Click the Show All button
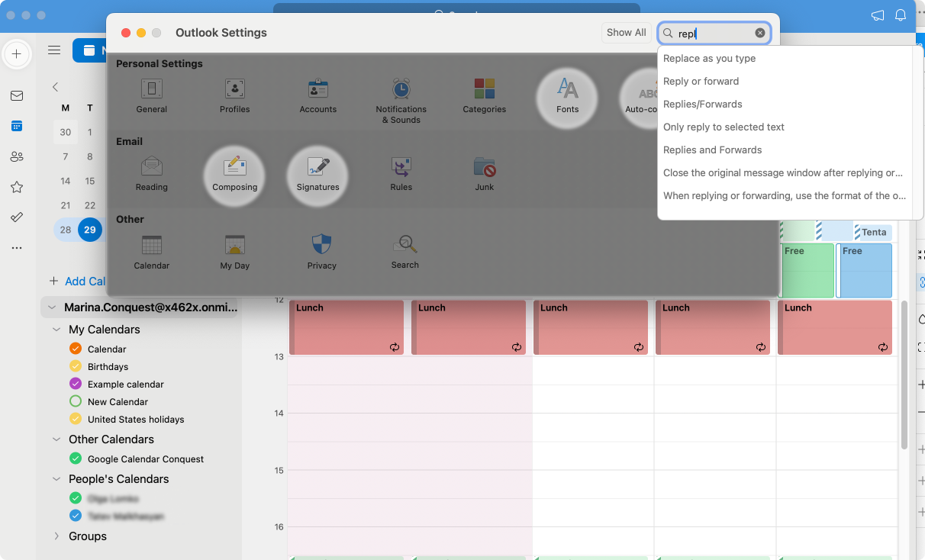This screenshot has width=925, height=560. pos(626,33)
